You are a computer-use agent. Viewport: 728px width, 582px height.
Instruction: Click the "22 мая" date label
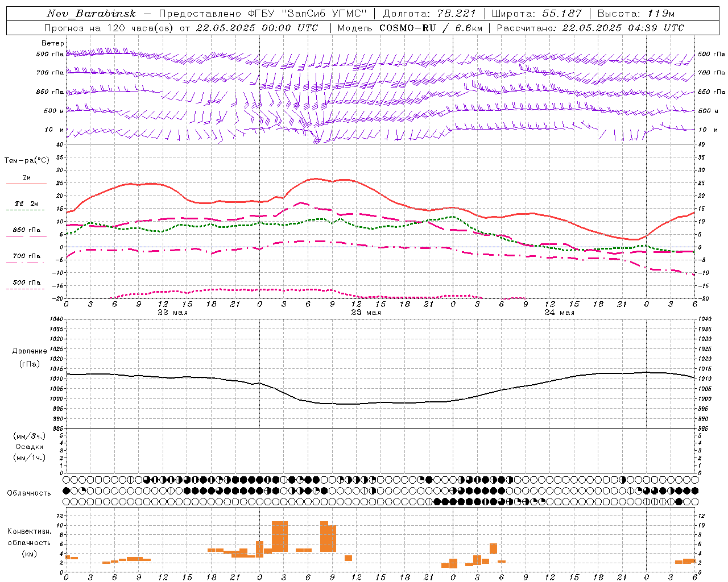click(x=172, y=313)
